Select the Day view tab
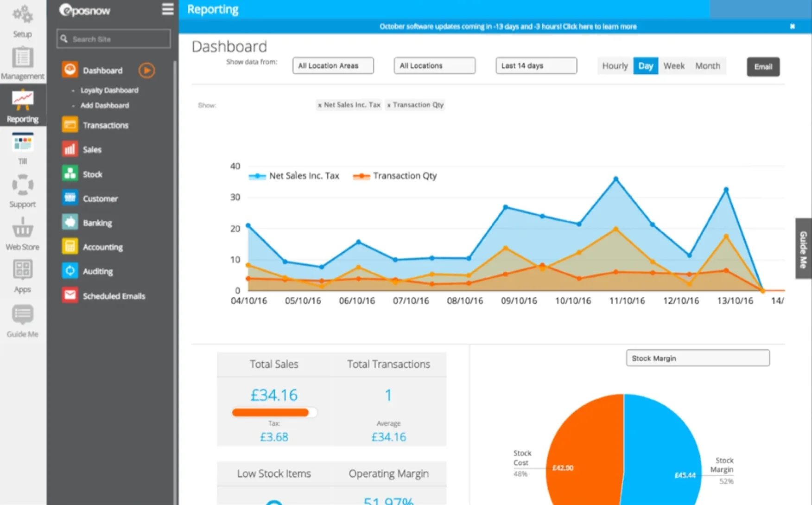This screenshot has height=505, width=812. (646, 66)
